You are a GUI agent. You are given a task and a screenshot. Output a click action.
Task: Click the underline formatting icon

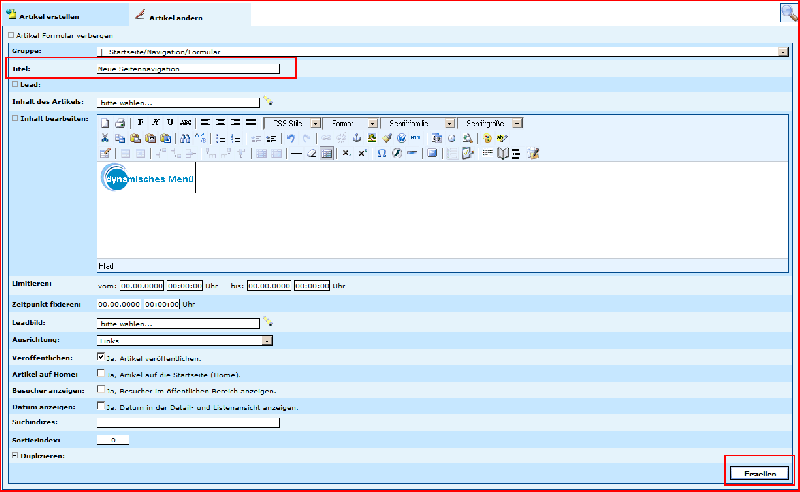point(170,123)
